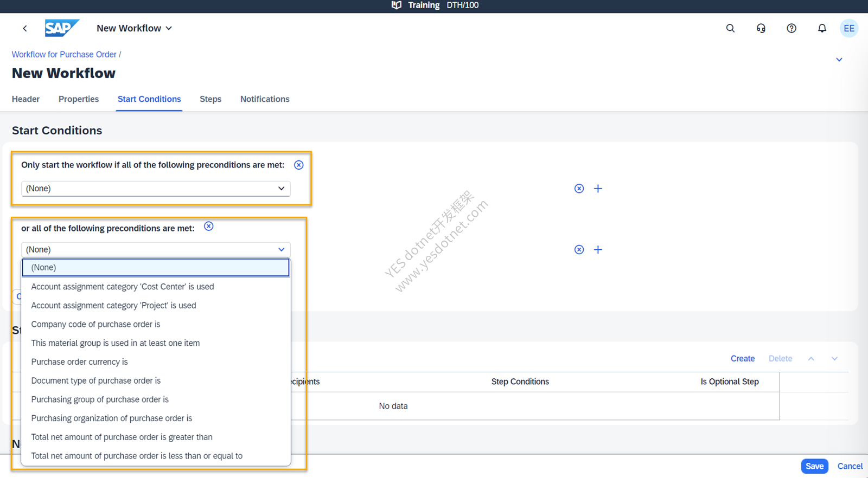The height and width of the screenshot is (478, 868).
Task: Switch to the Notifications tab
Action: click(x=265, y=99)
